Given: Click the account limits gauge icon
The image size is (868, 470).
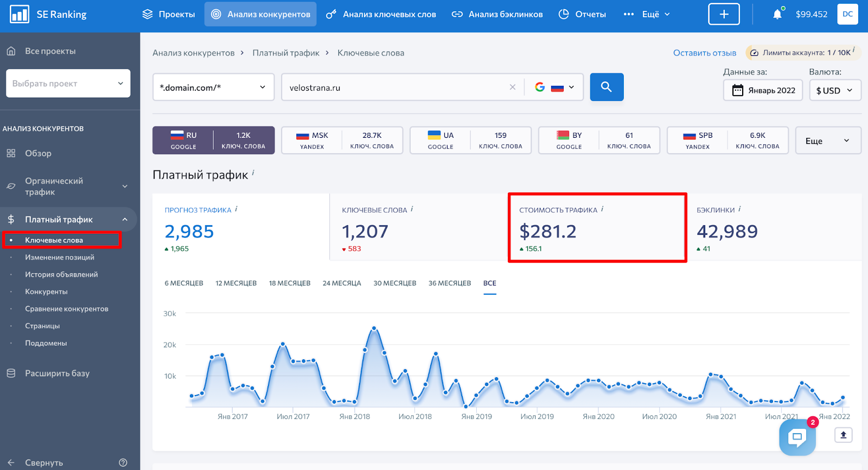Looking at the screenshot, I should pos(754,53).
